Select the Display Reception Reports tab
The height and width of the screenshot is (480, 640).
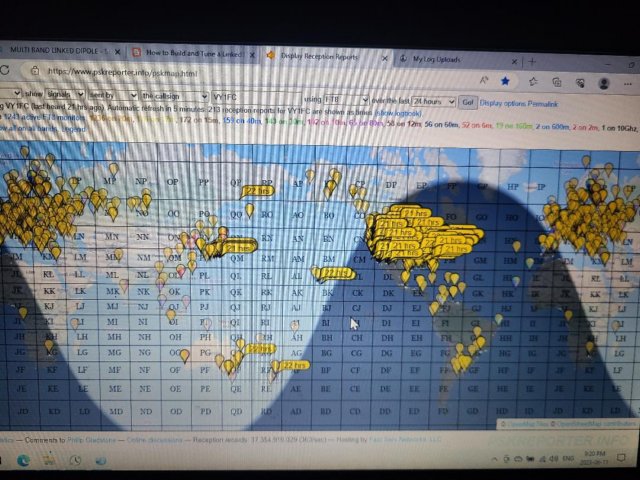pos(319,56)
